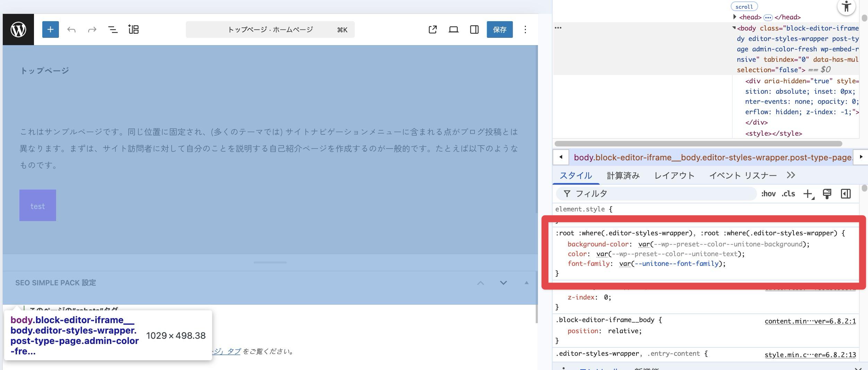Open the editor options three-dot menu
This screenshot has width=868, height=370.
click(525, 30)
